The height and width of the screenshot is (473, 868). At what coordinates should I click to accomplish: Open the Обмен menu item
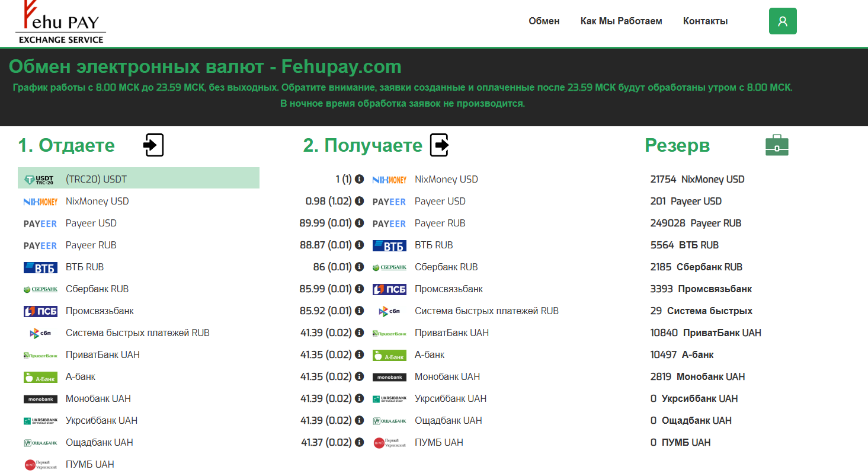coord(544,21)
